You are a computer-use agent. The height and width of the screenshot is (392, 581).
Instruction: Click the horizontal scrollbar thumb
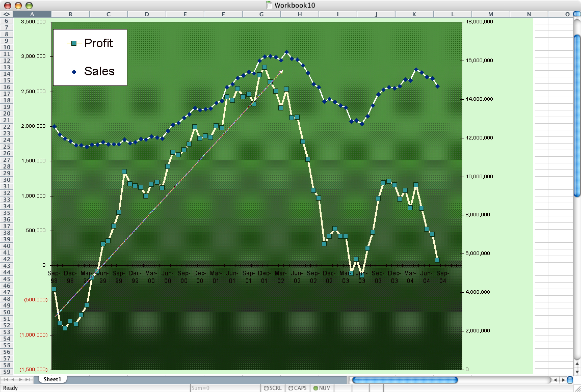pos(405,380)
